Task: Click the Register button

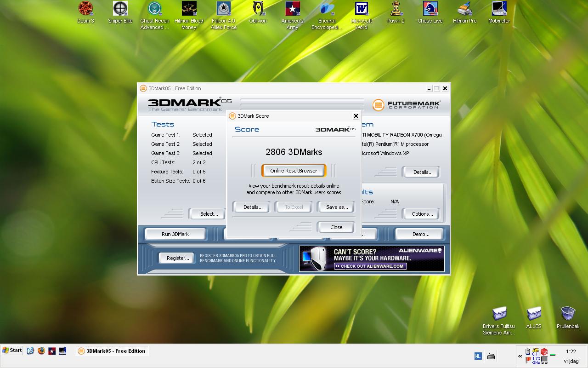Action: 177,258
